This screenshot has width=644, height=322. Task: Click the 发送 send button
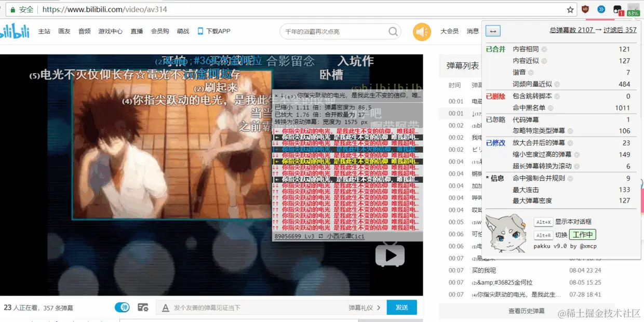[x=401, y=307]
